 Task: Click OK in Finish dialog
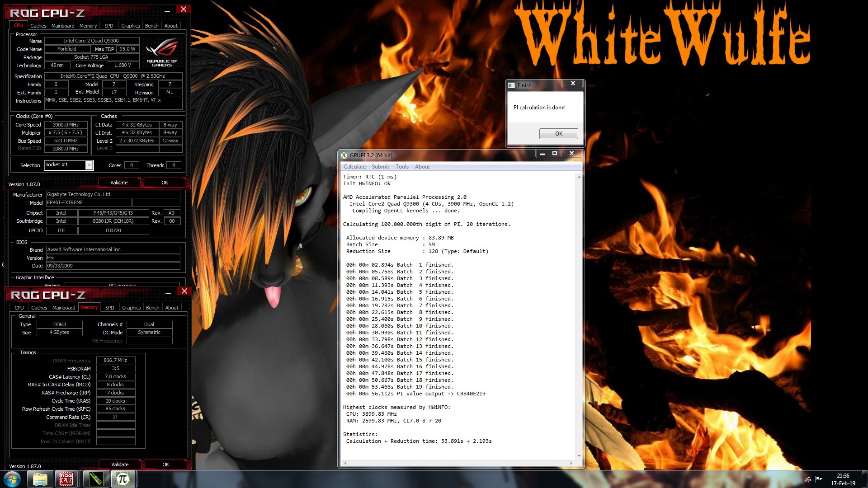point(558,134)
